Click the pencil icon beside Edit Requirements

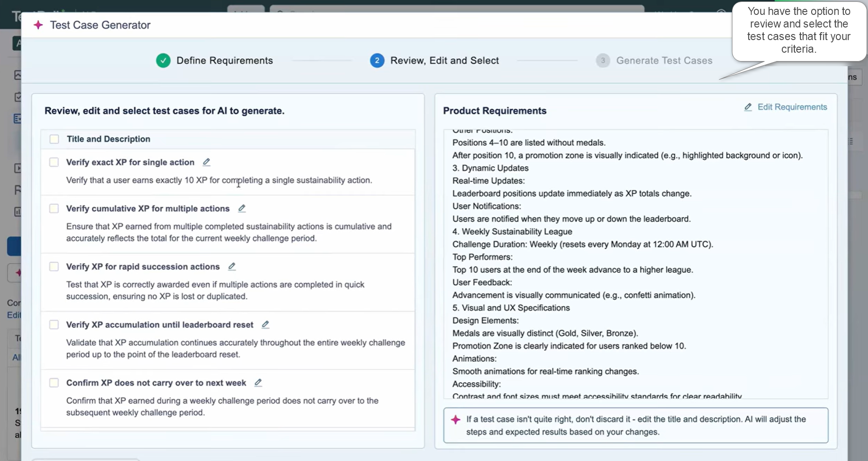point(748,107)
